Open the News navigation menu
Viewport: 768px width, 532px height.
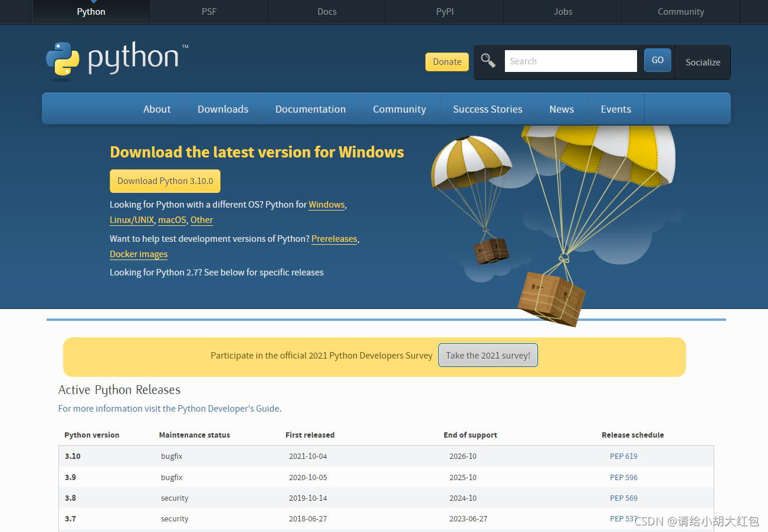click(x=562, y=109)
